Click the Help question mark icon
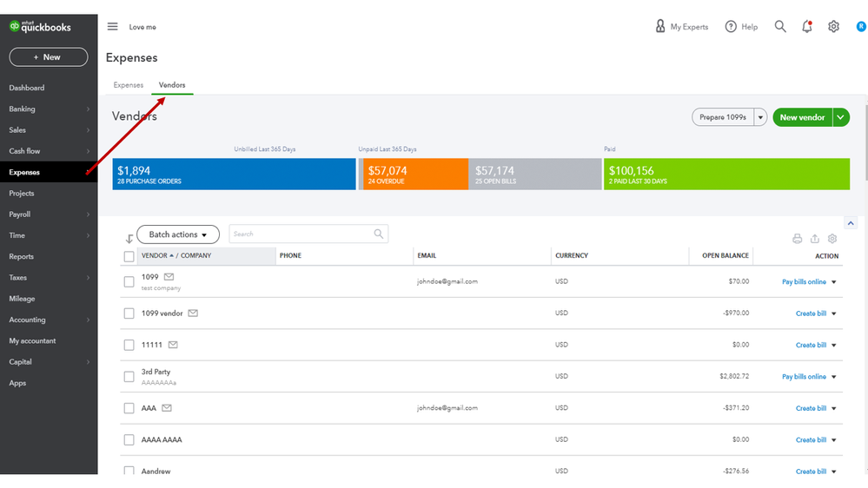Screen dimensions: 868x488 731,27
